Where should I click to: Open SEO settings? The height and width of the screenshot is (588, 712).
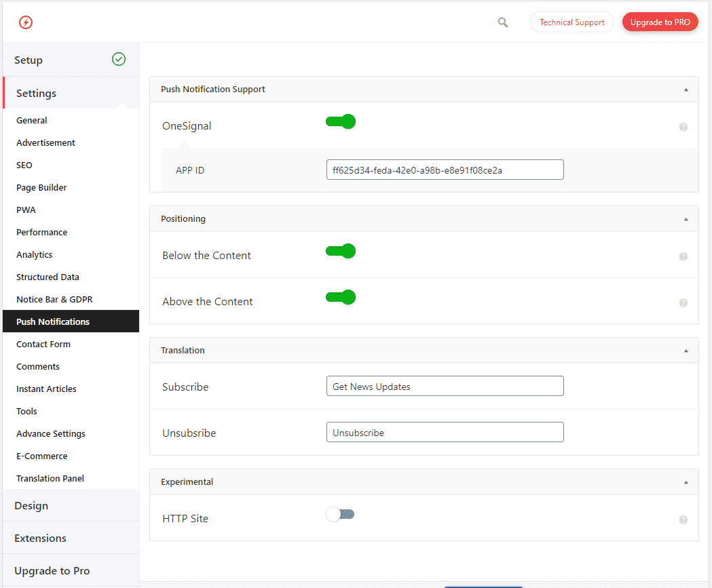[24, 165]
